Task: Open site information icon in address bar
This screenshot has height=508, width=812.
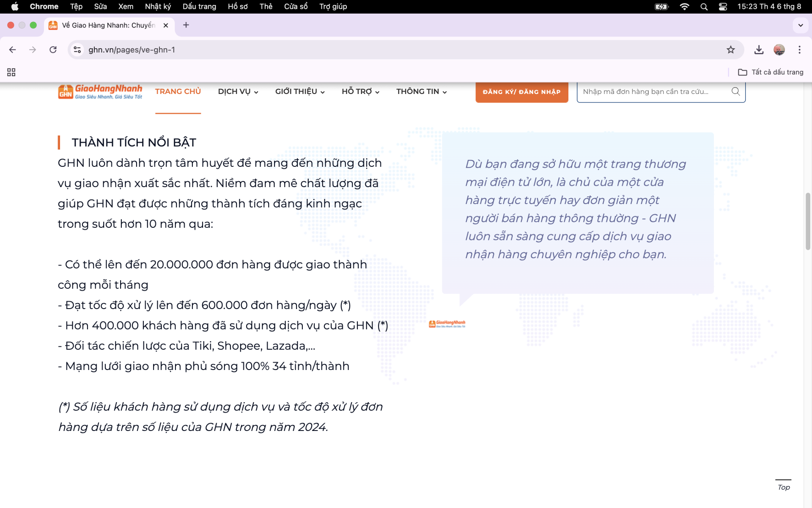Action: click(77, 50)
